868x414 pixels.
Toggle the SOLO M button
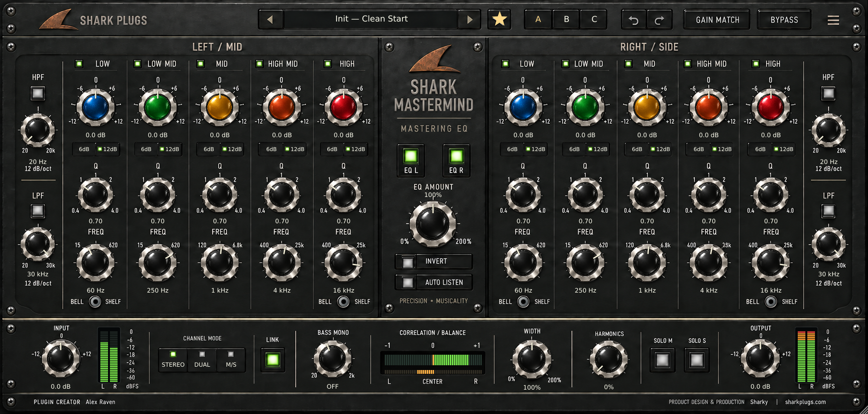pos(662,360)
